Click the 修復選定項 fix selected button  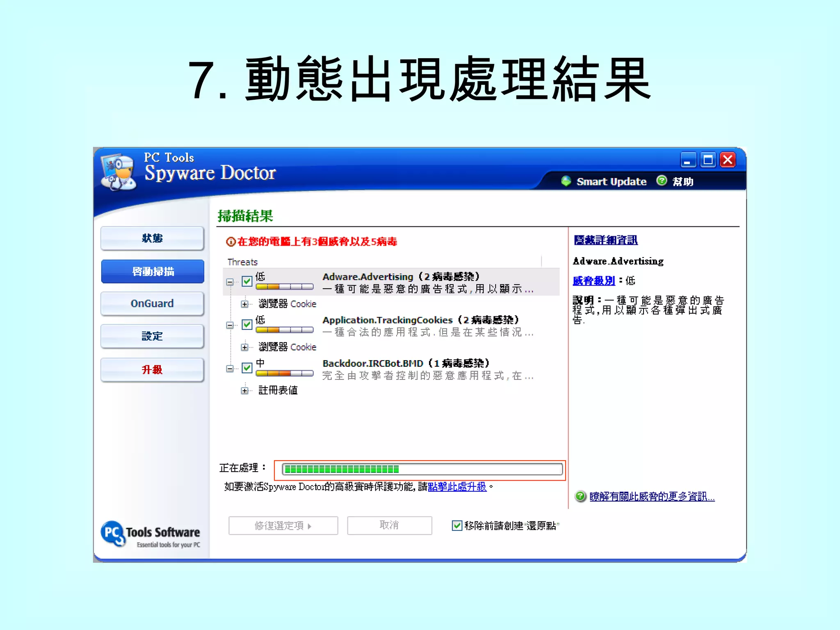pos(283,526)
